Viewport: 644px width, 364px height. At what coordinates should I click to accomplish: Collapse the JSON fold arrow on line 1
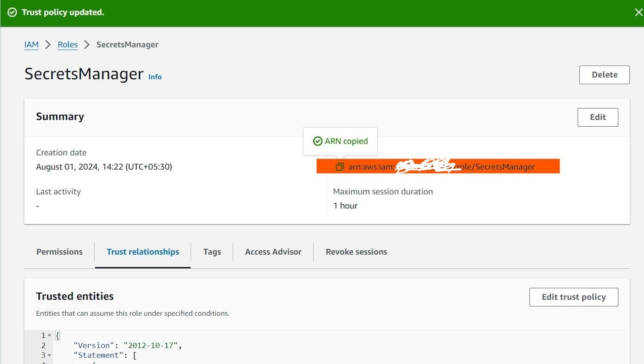click(x=50, y=336)
